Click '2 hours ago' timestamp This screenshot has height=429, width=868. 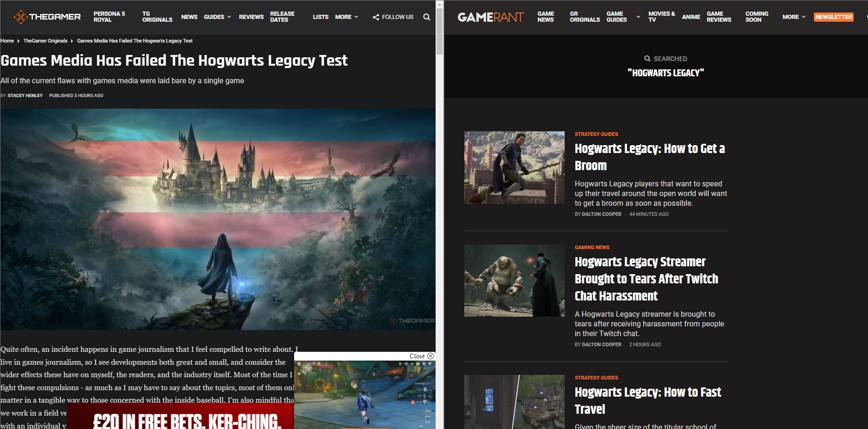(x=645, y=344)
